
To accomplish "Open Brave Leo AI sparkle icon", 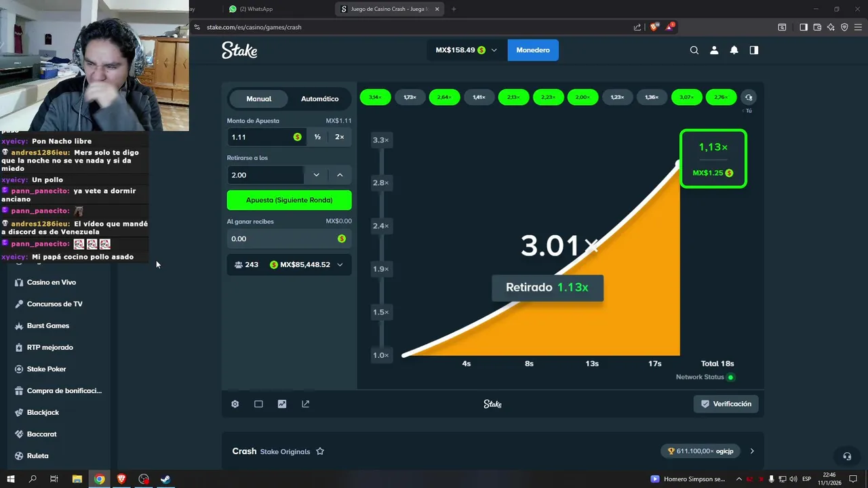I will point(831,27).
